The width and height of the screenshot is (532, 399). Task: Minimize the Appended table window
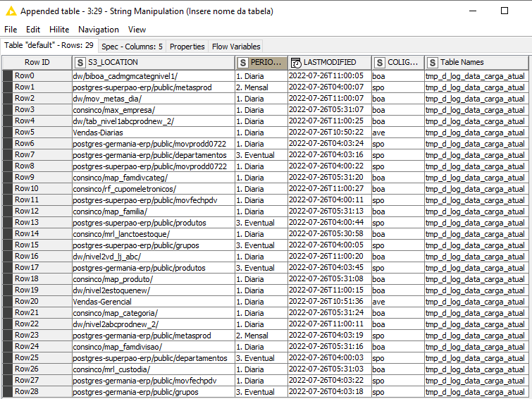[473, 11]
